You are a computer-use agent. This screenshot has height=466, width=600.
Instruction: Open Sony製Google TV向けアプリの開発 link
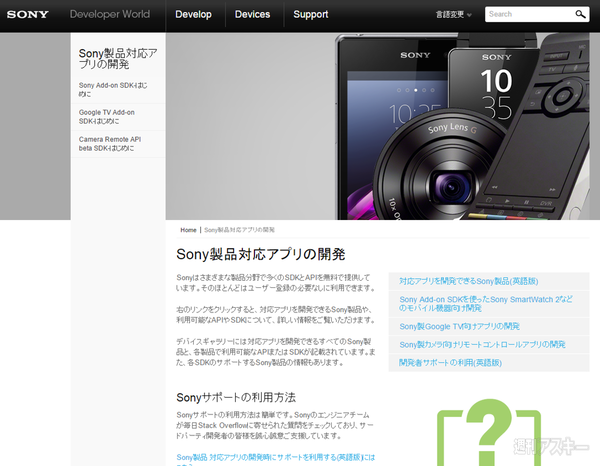[x=460, y=326]
